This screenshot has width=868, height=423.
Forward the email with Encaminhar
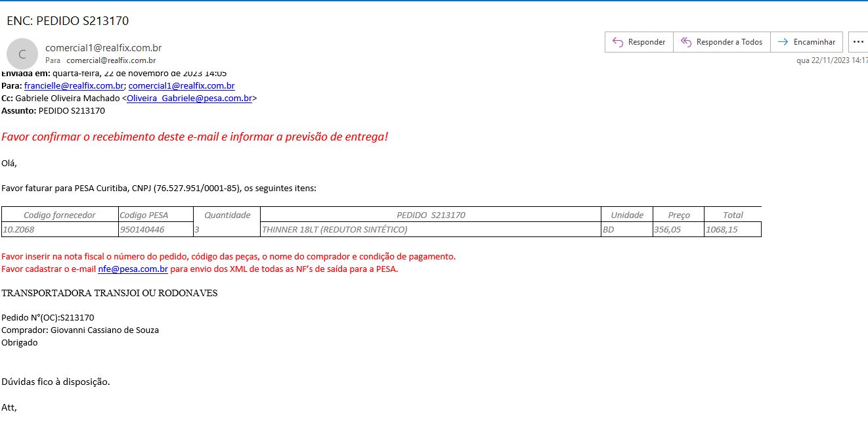(x=806, y=42)
